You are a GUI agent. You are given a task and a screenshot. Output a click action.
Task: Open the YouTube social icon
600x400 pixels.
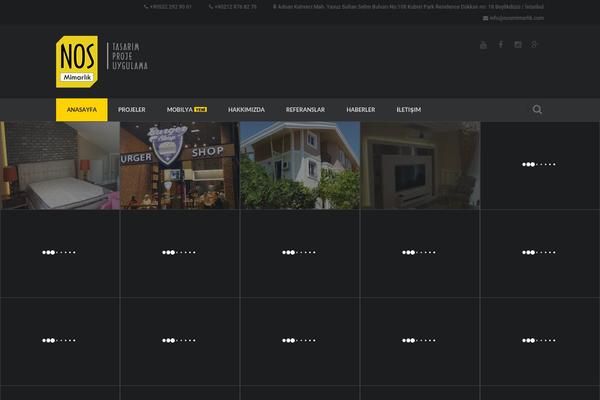pyautogui.click(x=483, y=45)
